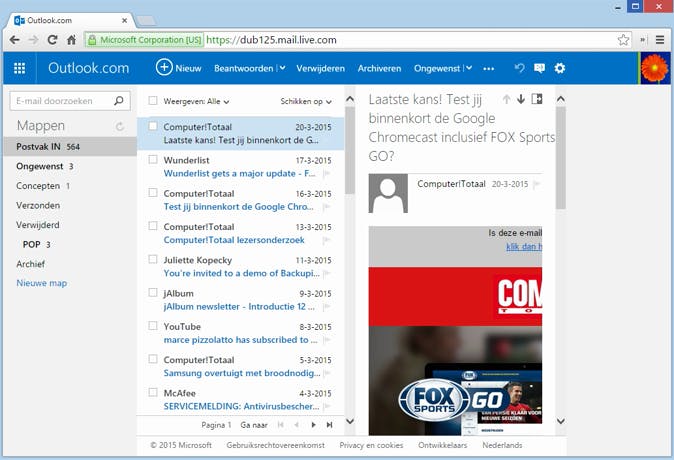Check the jAlbum message checkbox

click(x=153, y=292)
